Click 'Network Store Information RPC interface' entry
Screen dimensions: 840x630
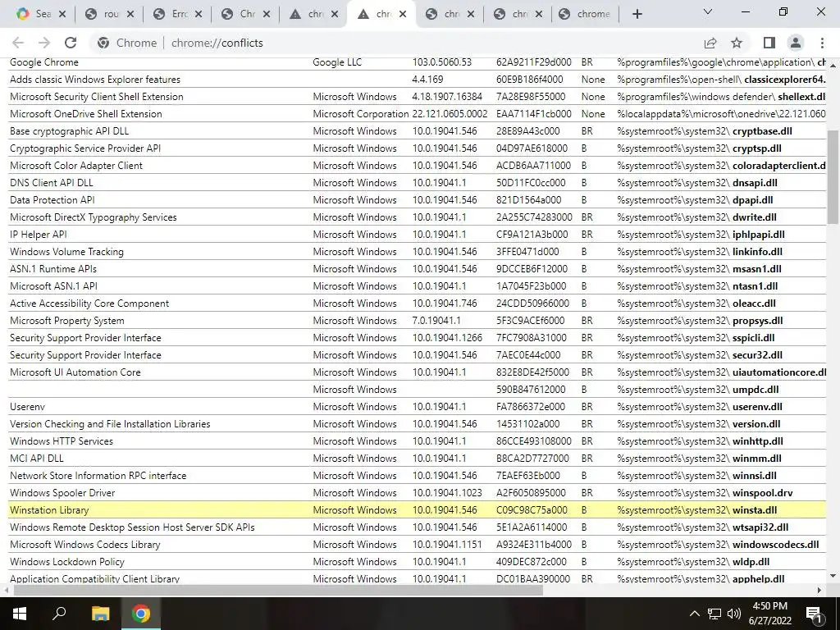[x=98, y=475]
